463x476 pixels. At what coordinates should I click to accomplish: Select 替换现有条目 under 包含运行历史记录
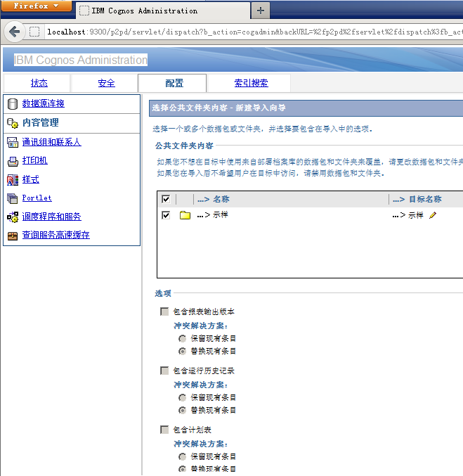[x=182, y=410]
